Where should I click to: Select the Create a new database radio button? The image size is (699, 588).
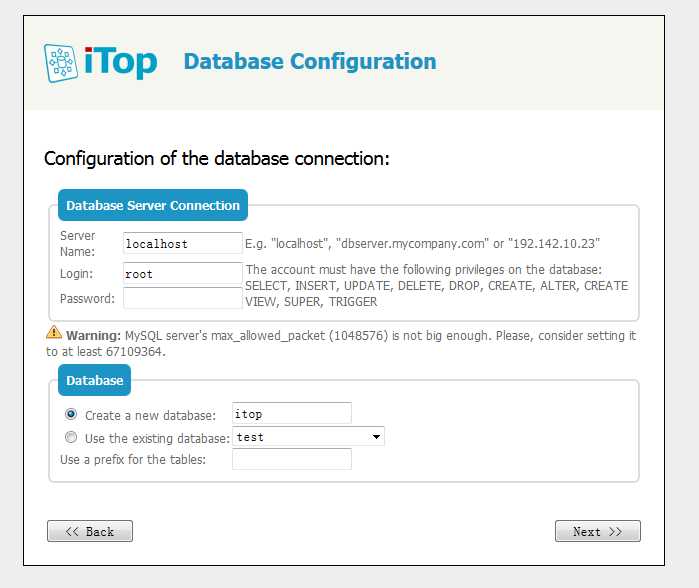point(71,414)
